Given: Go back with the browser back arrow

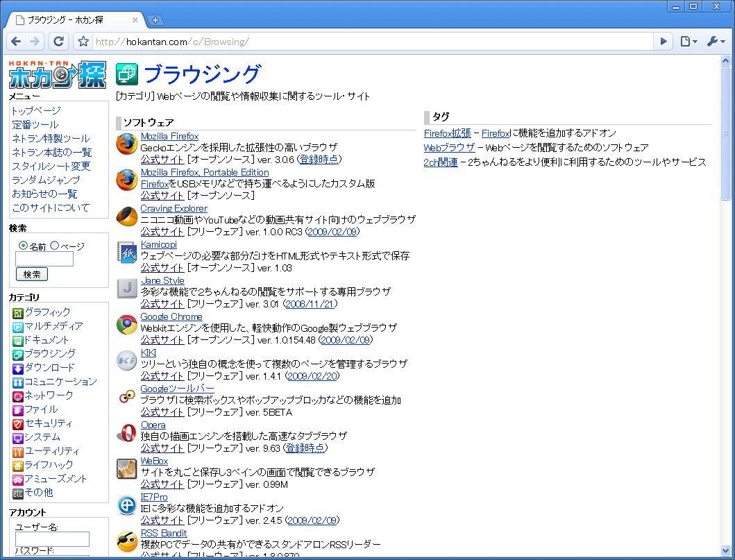Looking at the screenshot, I should pos(16,41).
